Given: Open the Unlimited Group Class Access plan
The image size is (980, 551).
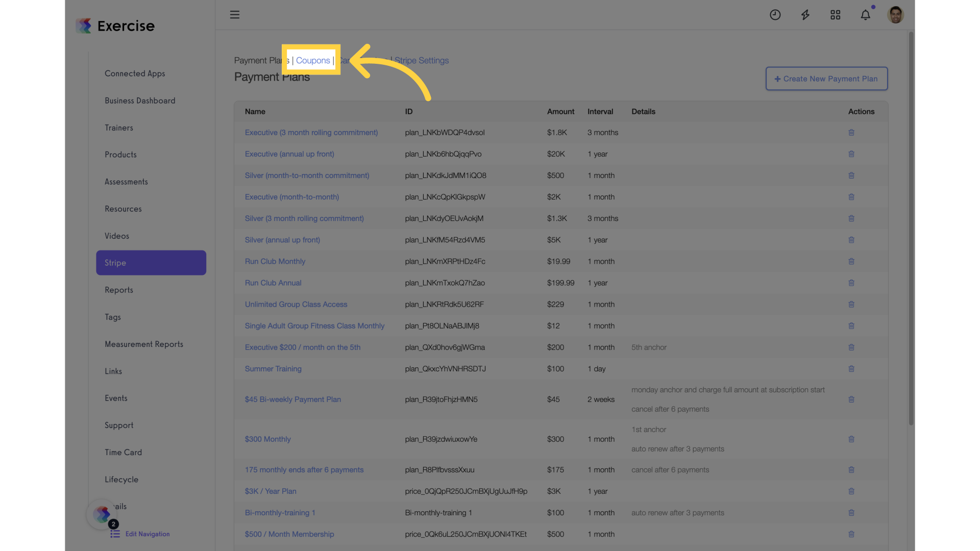Looking at the screenshot, I should [296, 304].
